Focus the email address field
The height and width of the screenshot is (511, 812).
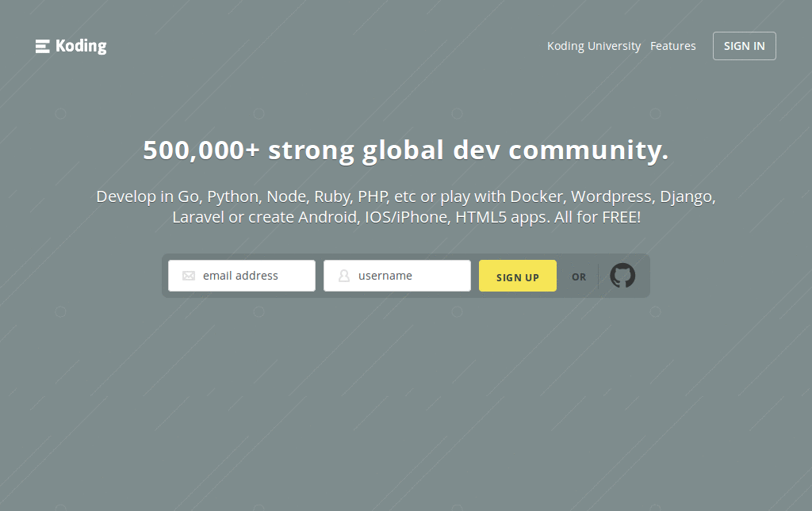(x=242, y=276)
